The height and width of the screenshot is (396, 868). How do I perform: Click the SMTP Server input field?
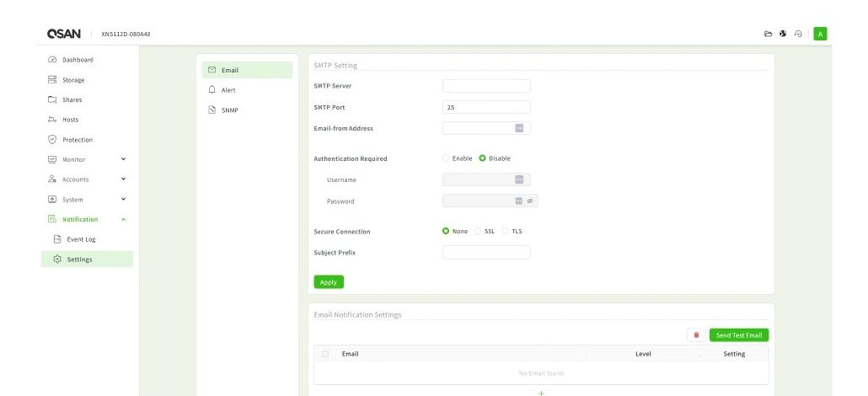[x=486, y=86]
